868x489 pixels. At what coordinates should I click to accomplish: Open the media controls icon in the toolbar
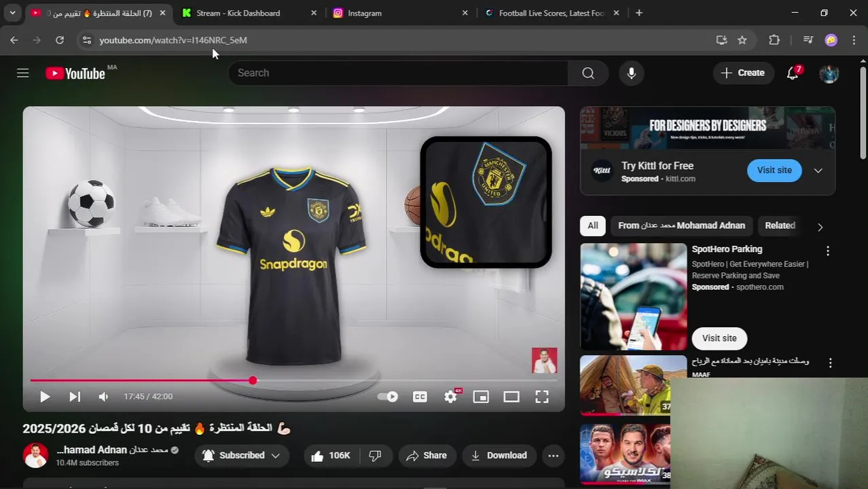(808, 40)
